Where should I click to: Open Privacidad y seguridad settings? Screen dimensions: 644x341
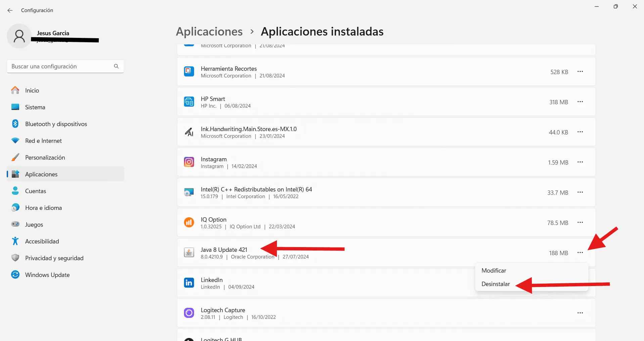click(54, 258)
